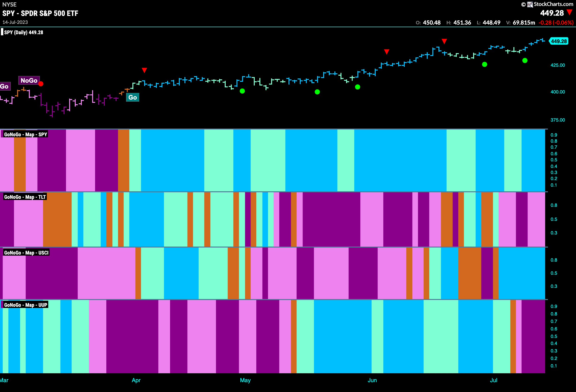Click the red down triangle next to 449.28 header price
576x392 pixels.
click(x=570, y=12)
